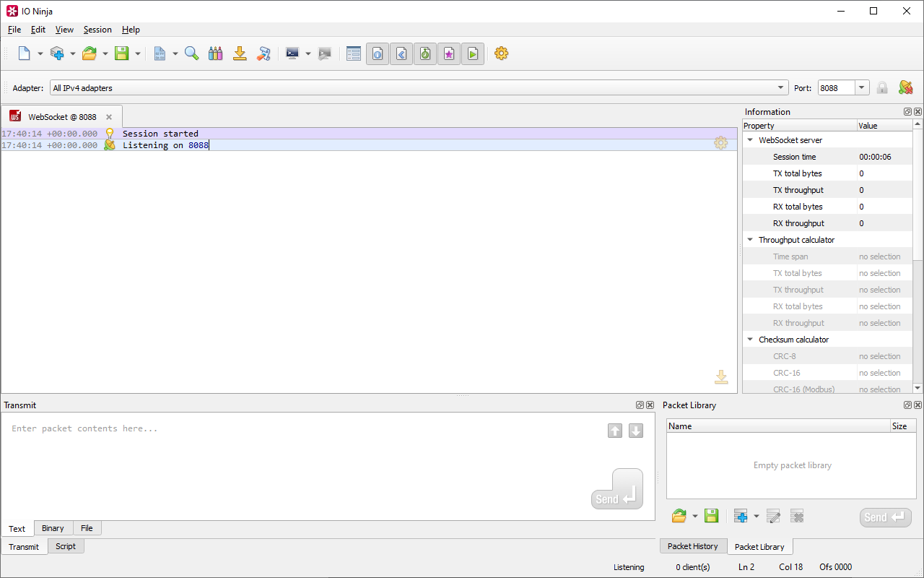Click the Packet Library save floppy icon

[711, 516]
